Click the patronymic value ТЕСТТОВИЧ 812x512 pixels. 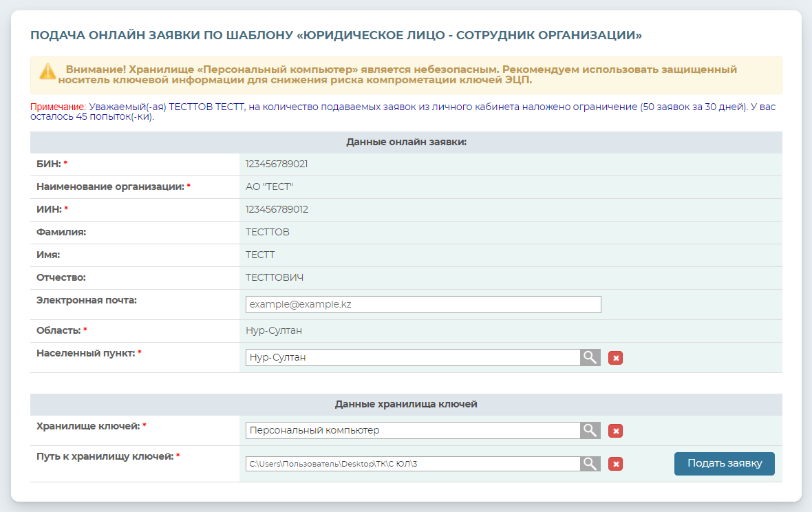(x=275, y=277)
